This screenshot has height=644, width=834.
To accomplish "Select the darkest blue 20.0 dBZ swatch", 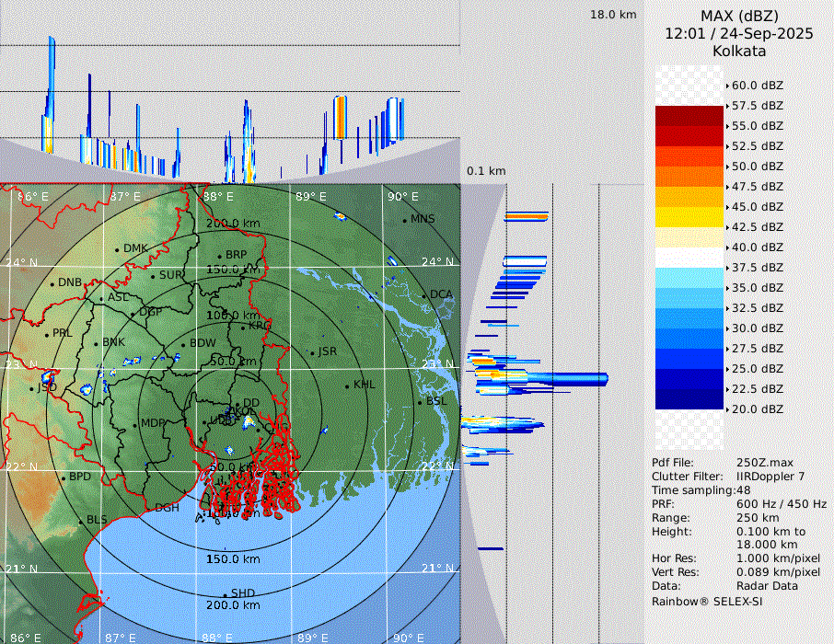I will pyautogui.click(x=689, y=399).
